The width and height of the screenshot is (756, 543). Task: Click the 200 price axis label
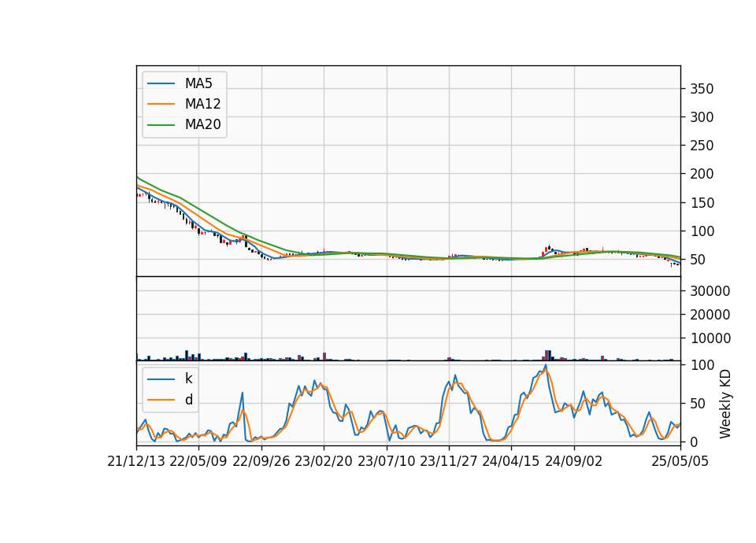(702, 174)
